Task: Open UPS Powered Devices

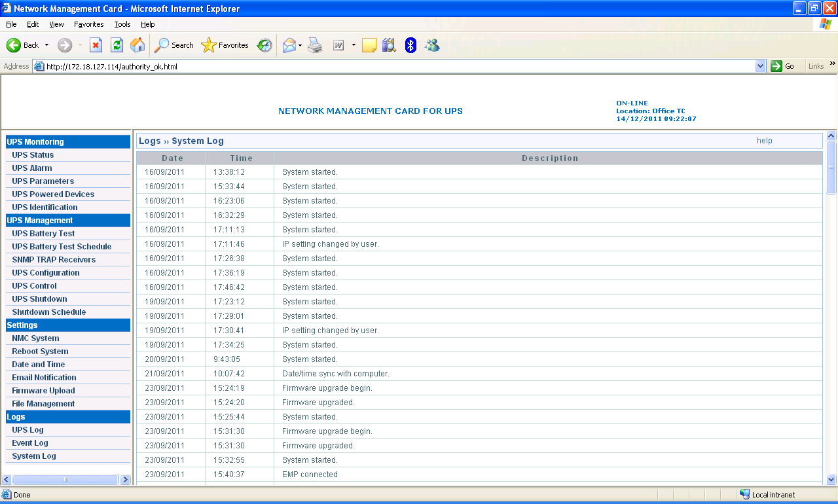Action: click(53, 194)
